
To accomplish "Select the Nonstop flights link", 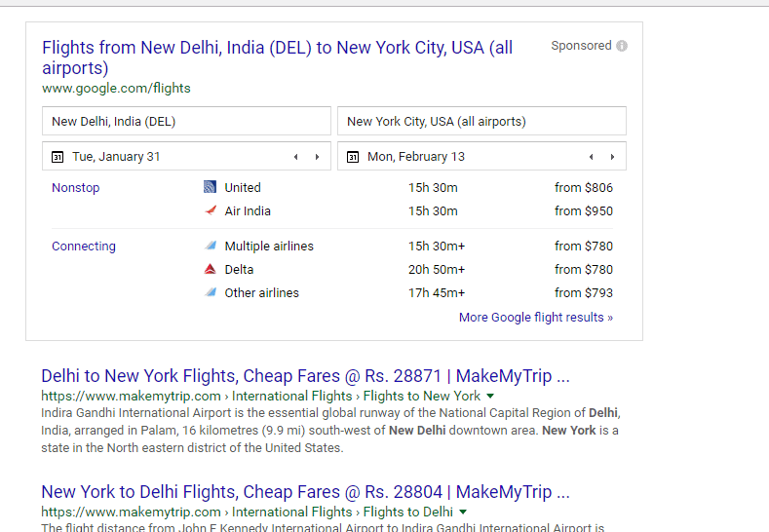I will coord(75,188).
